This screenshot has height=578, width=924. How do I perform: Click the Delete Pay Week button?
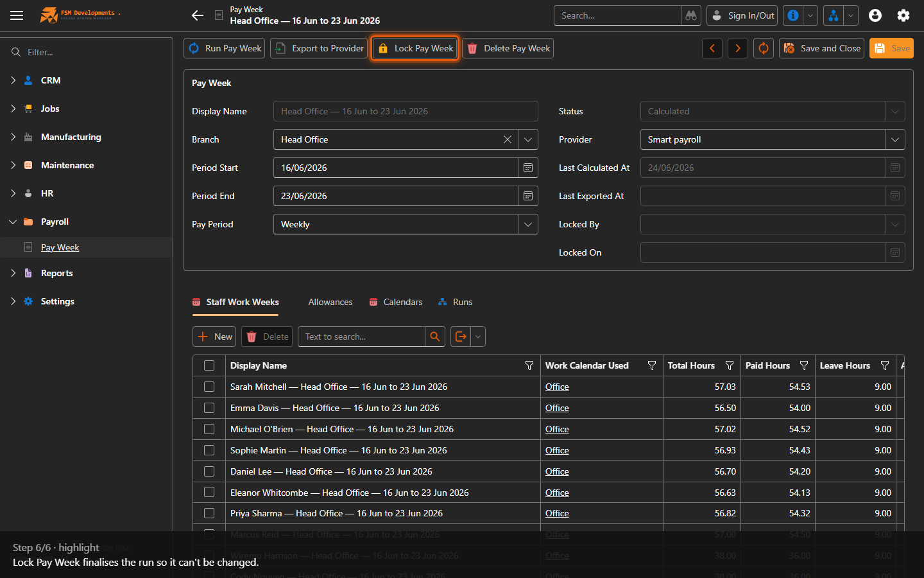pyautogui.click(x=508, y=48)
